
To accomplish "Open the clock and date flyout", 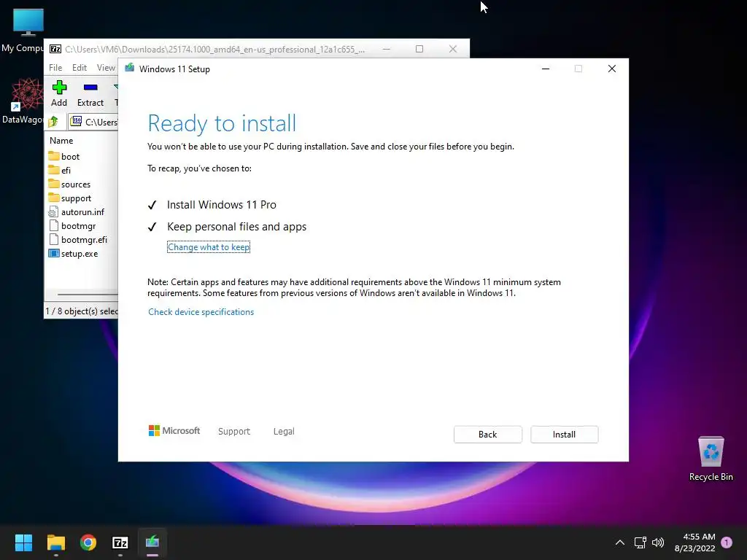I will pyautogui.click(x=694, y=542).
